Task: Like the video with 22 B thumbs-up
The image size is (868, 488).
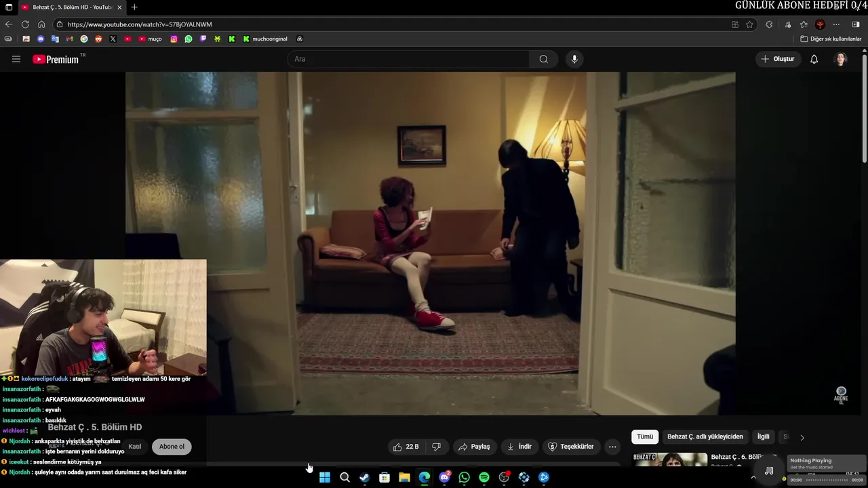Action: pyautogui.click(x=406, y=447)
